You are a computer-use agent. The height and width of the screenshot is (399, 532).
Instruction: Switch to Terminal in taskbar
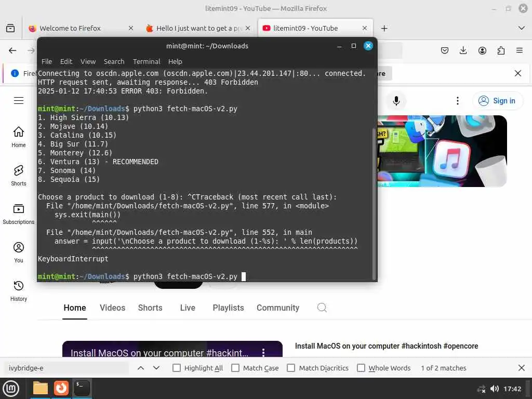click(82, 388)
